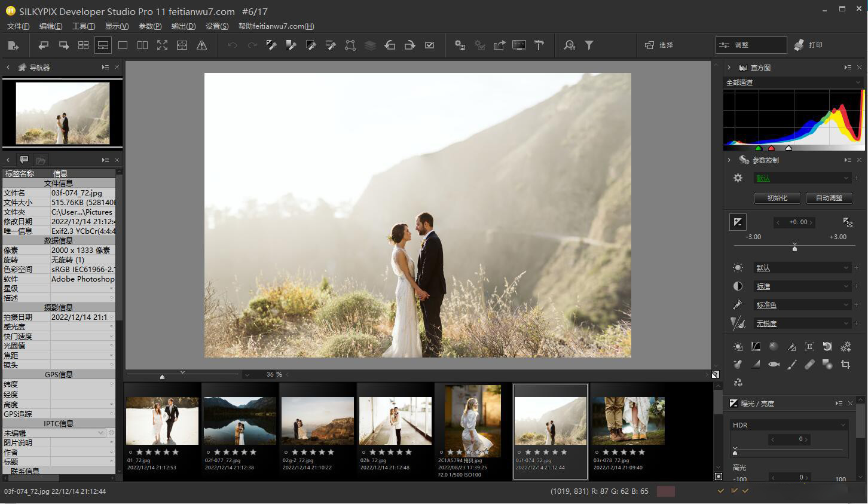This screenshot has width=868, height=504.
Task: Click the rotation tool icon
Action: point(827,347)
